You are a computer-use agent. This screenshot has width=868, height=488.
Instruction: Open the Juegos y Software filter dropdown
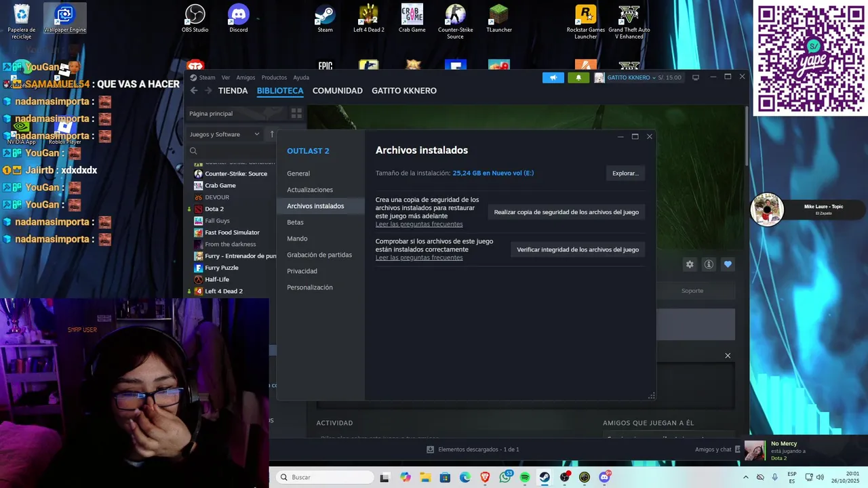(x=224, y=134)
